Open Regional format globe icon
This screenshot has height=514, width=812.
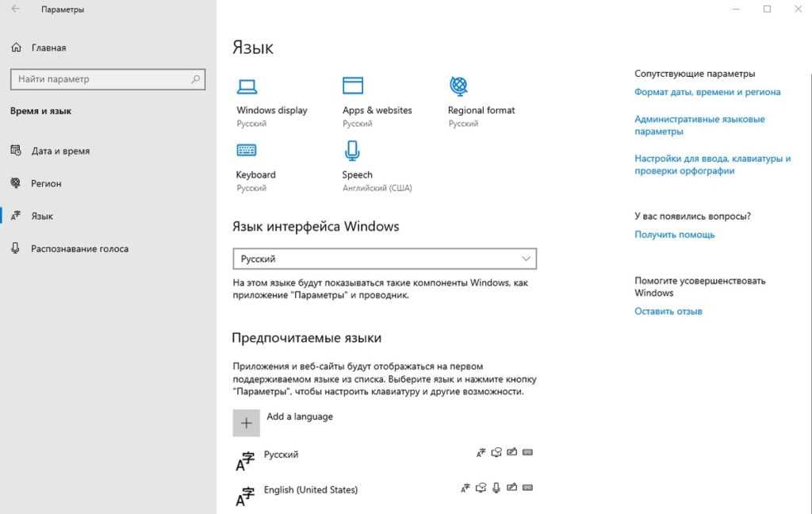click(x=459, y=86)
